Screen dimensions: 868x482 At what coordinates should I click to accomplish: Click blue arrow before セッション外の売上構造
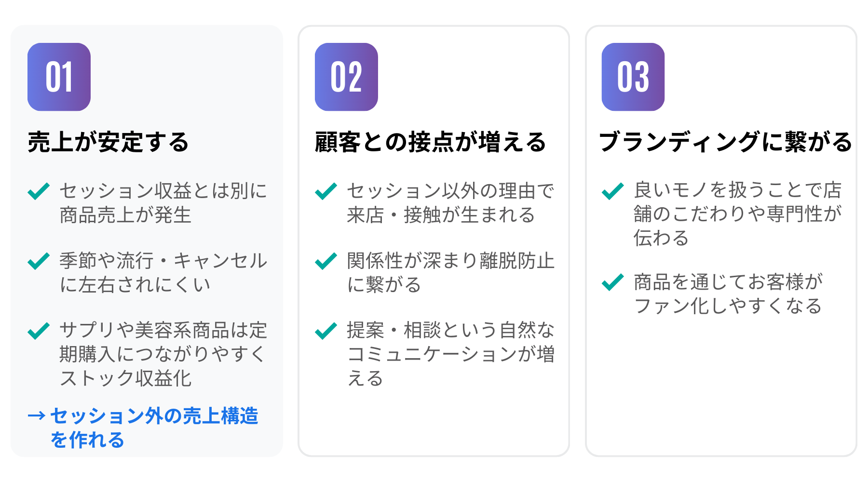click(x=37, y=415)
